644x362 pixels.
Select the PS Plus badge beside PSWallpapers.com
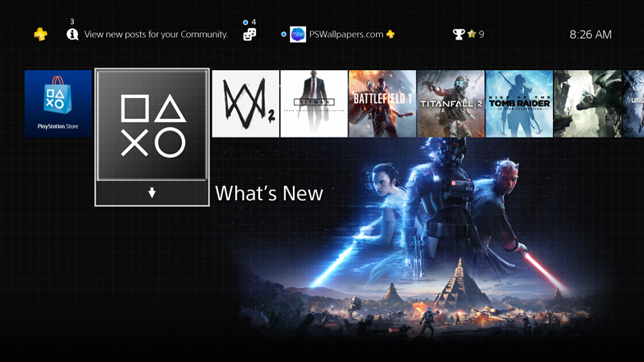click(x=390, y=34)
